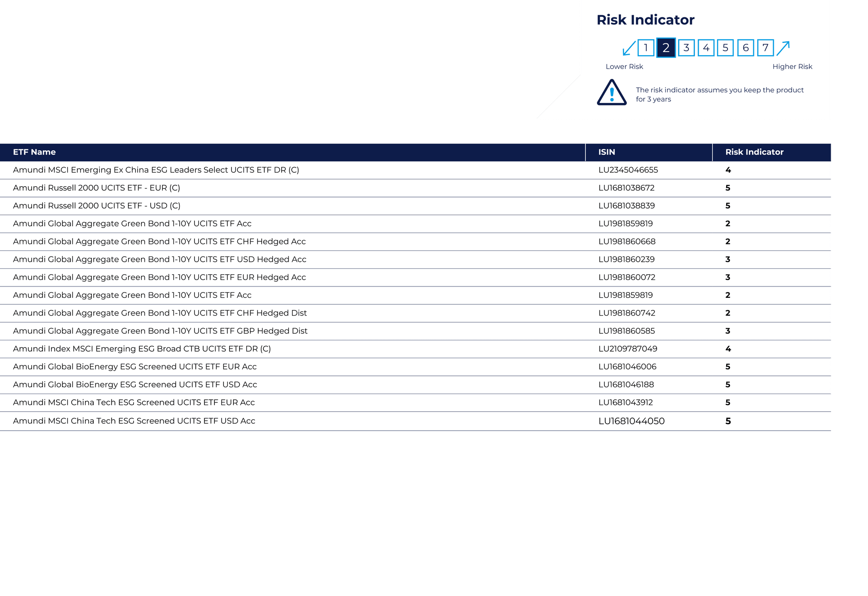Image resolution: width=868 pixels, height=596 pixels.
Task: Click Amundi Russell 2000 UCITS ETF - EUR (C)
Action: (x=96, y=188)
